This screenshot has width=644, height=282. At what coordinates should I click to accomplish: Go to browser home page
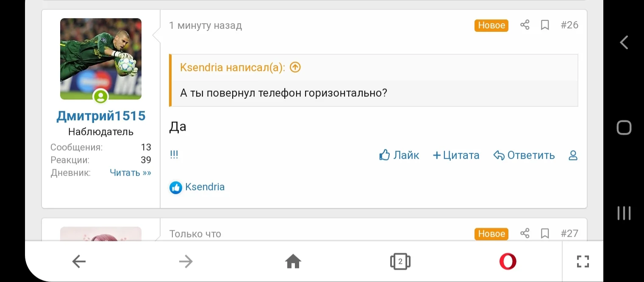point(293,261)
